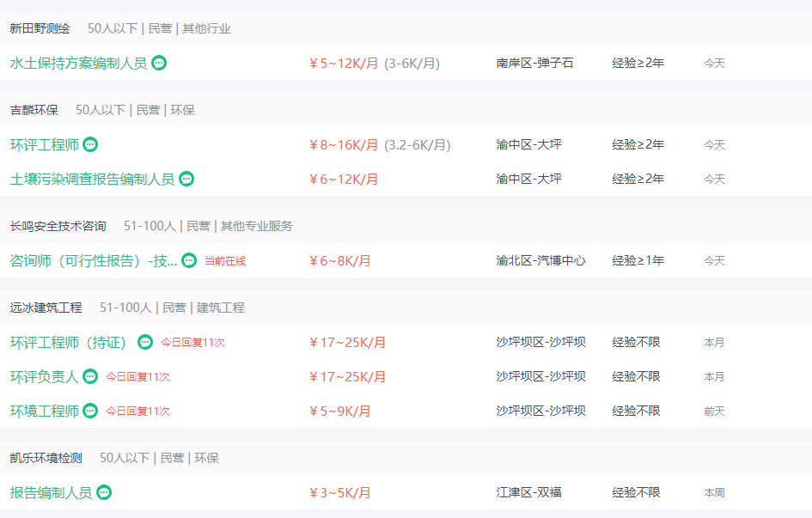Open 土壤污染调查报告编制人员 job posting

92,179
